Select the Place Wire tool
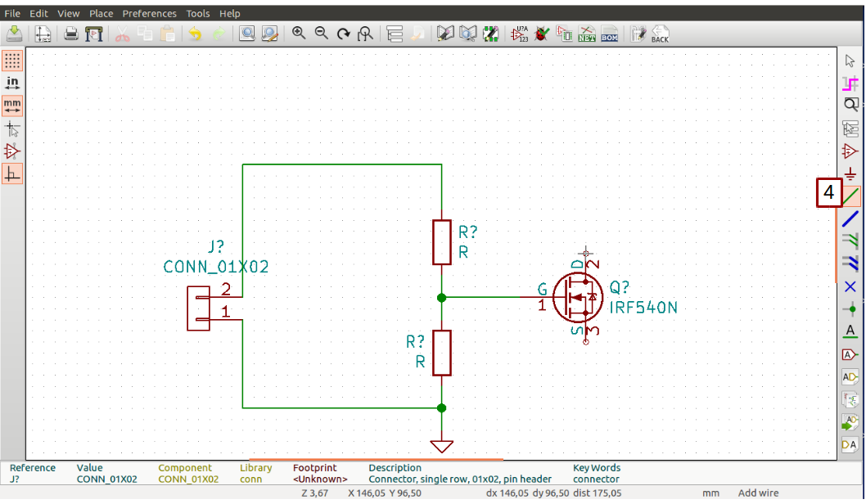The width and height of the screenshot is (866, 504). click(850, 195)
